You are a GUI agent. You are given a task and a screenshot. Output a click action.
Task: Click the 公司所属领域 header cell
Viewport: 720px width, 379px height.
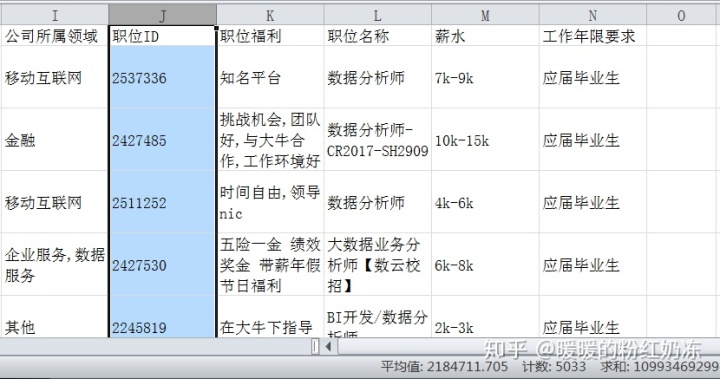54,36
